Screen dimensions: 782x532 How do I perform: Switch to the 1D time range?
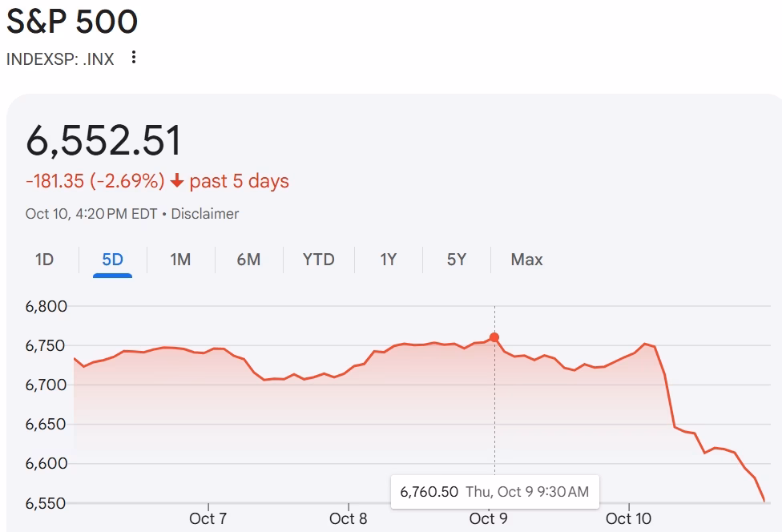click(44, 260)
